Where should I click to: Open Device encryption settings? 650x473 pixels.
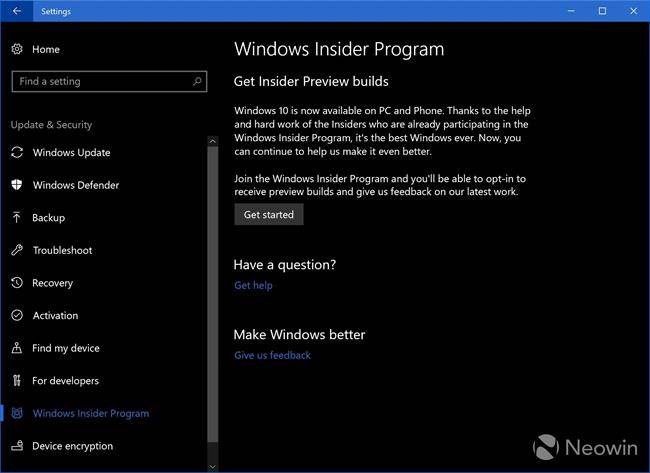[73, 446]
